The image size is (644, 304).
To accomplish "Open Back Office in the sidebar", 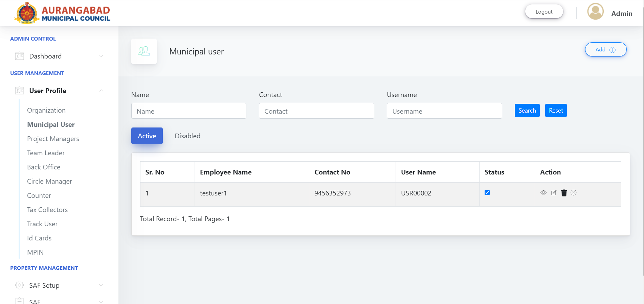I will click(44, 167).
